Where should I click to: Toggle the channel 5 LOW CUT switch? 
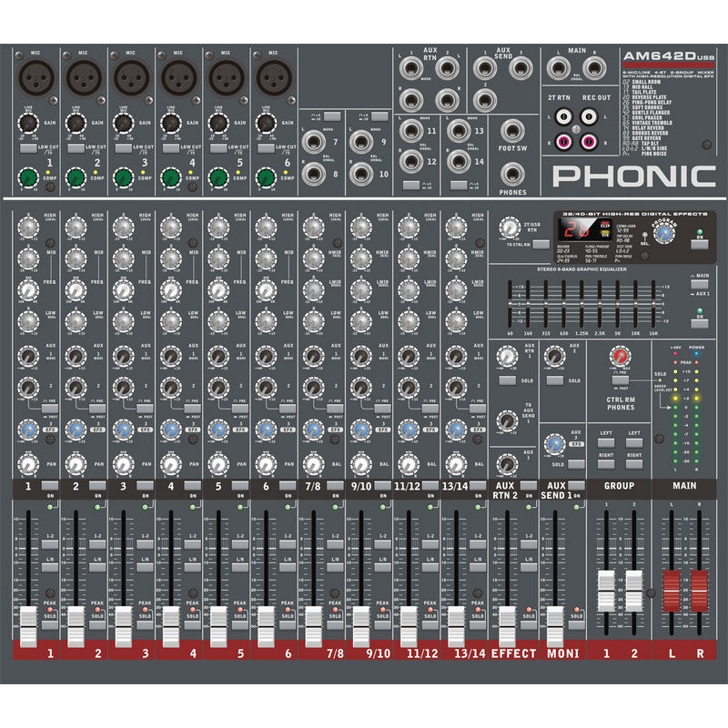click(x=218, y=148)
